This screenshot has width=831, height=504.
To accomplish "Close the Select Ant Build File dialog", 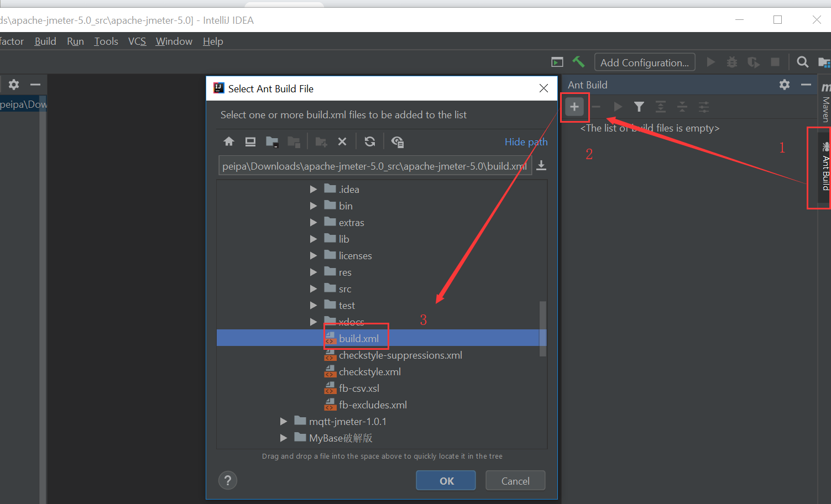I will [543, 88].
